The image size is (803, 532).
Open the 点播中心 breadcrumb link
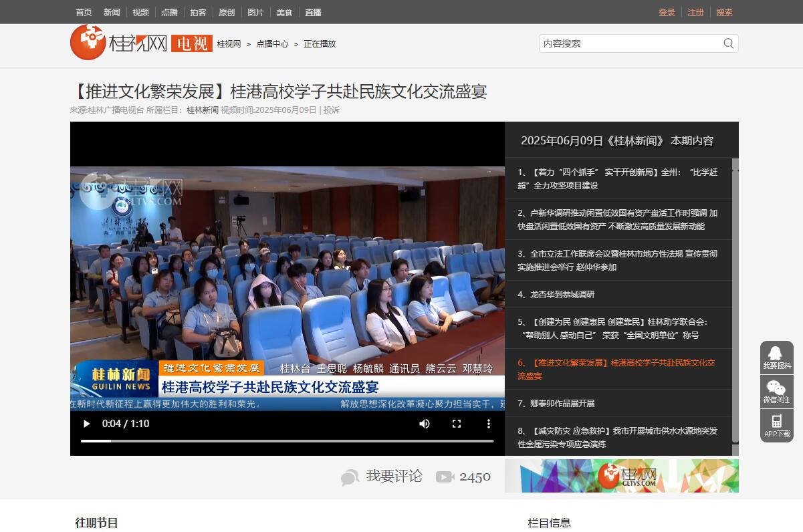(272, 44)
